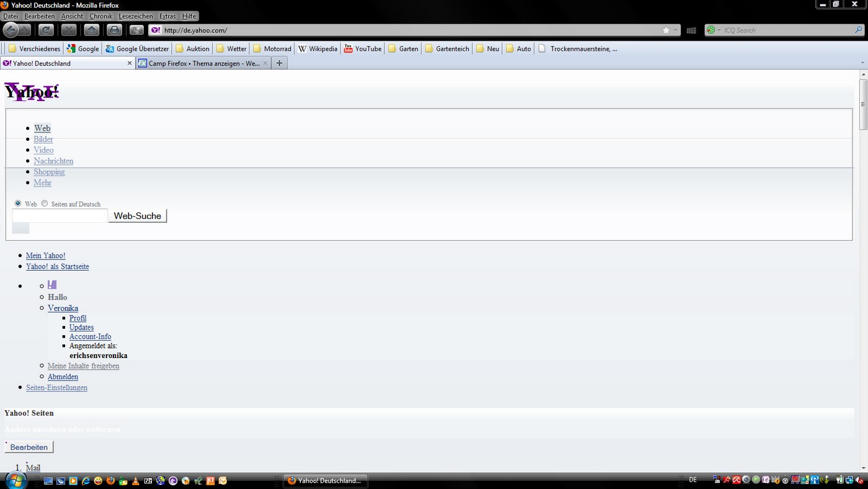
Task: Open the Ansicht menu
Action: click(72, 16)
